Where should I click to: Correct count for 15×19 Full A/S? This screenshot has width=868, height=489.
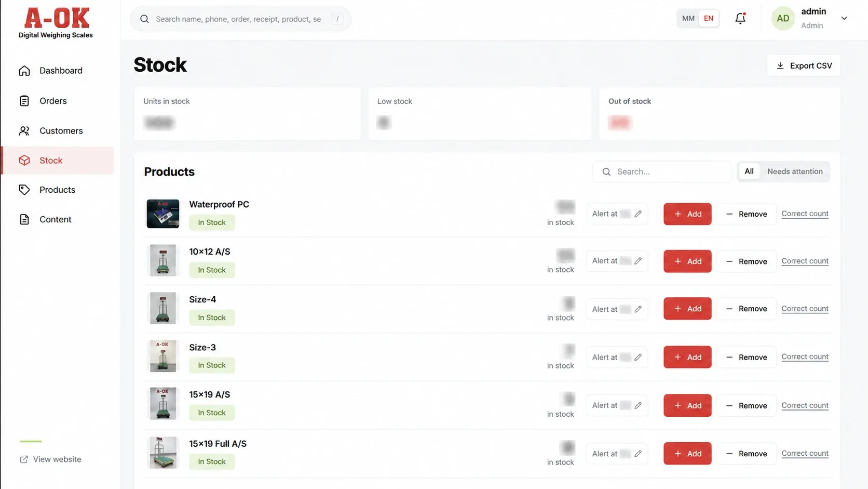point(805,454)
